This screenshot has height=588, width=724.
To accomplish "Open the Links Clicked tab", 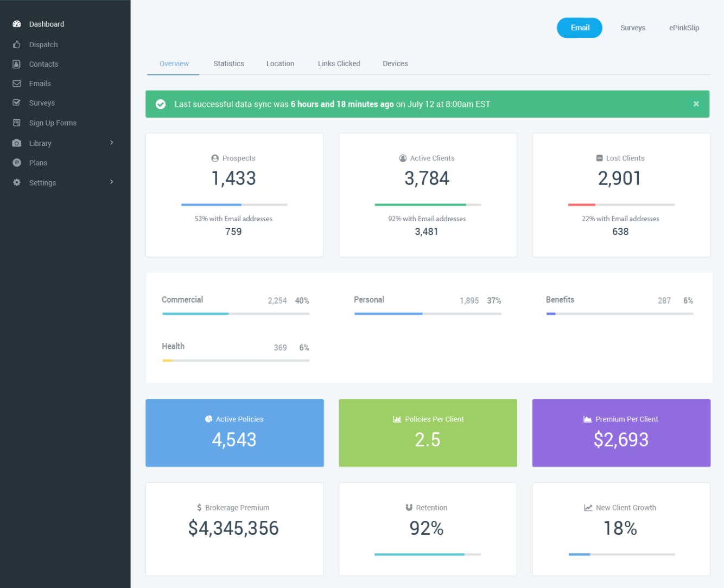I will point(339,63).
